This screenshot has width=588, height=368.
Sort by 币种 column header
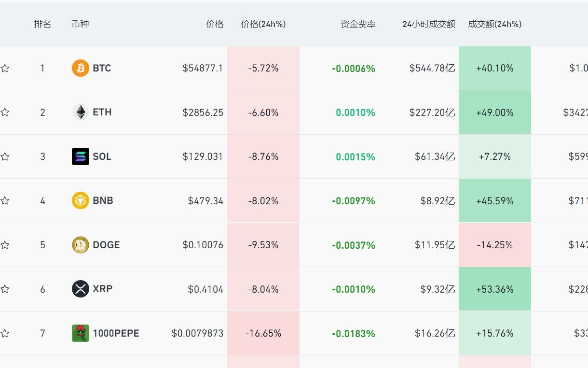80,24
